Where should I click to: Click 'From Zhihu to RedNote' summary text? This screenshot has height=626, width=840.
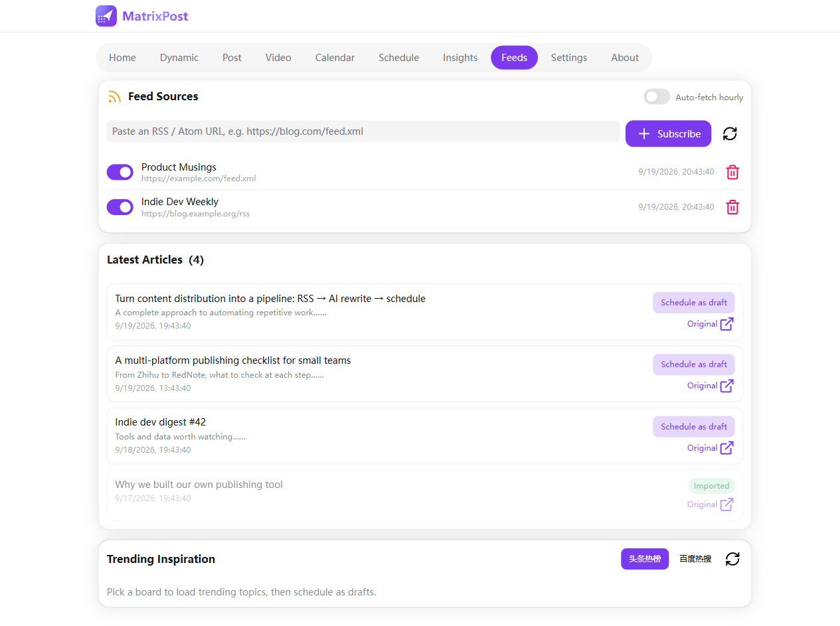pyautogui.click(x=220, y=375)
